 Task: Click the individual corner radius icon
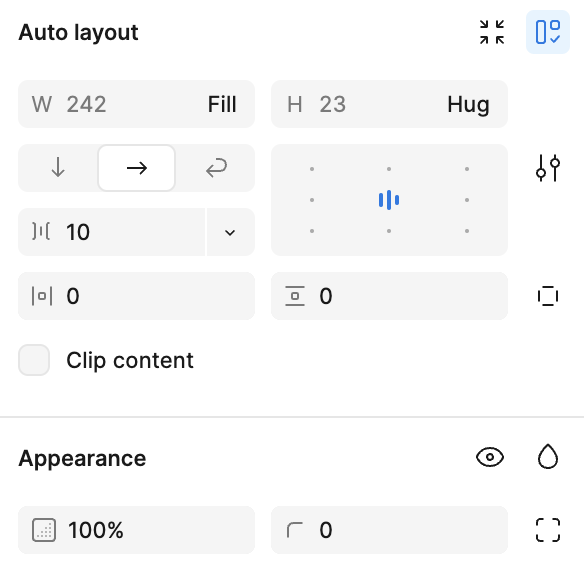pos(548,530)
